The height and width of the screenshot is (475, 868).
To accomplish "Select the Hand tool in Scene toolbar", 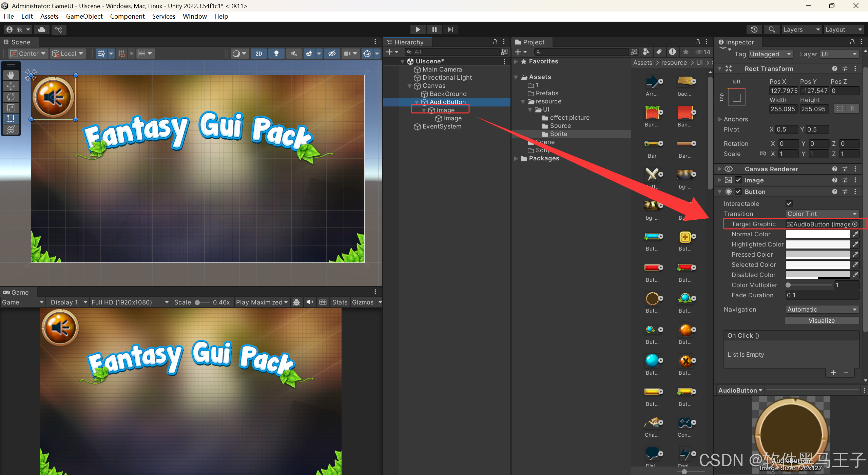I will [x=11, y=75].
